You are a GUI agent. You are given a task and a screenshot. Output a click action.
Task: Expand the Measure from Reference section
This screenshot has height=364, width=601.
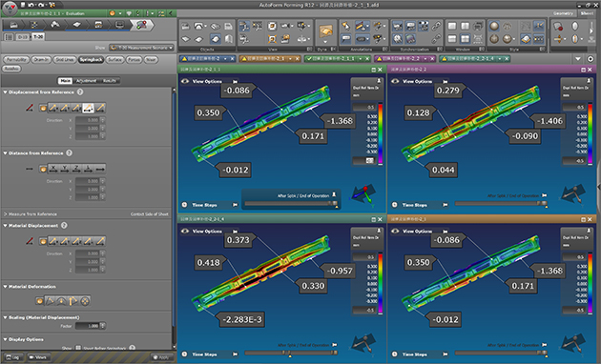point(6,214)
